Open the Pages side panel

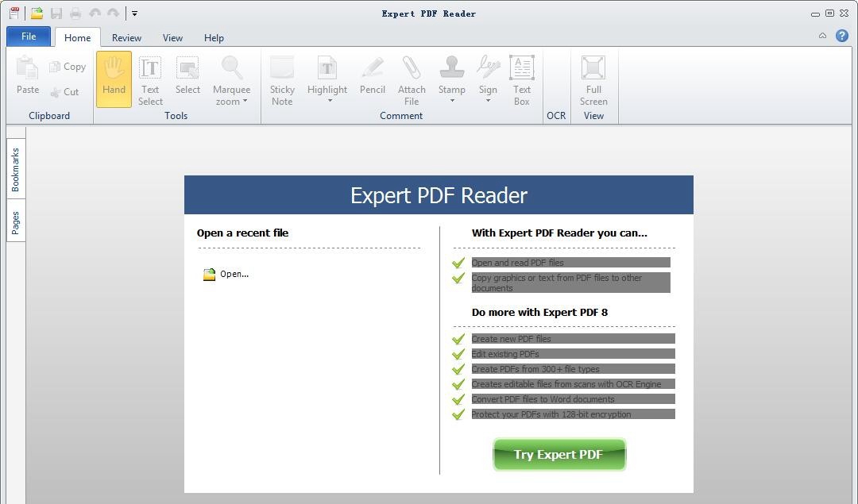point(16,222)
